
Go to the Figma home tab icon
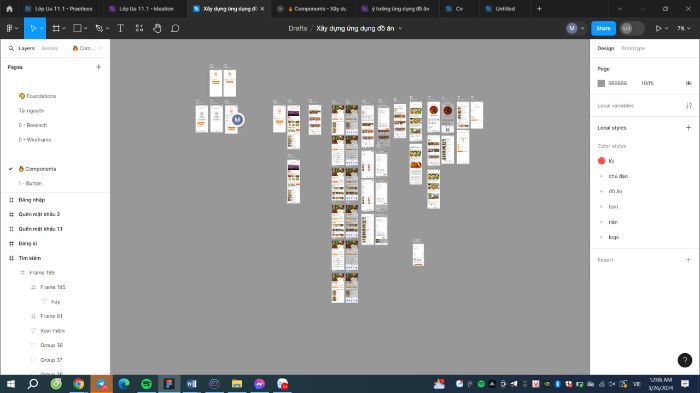(x=9, y=8)
